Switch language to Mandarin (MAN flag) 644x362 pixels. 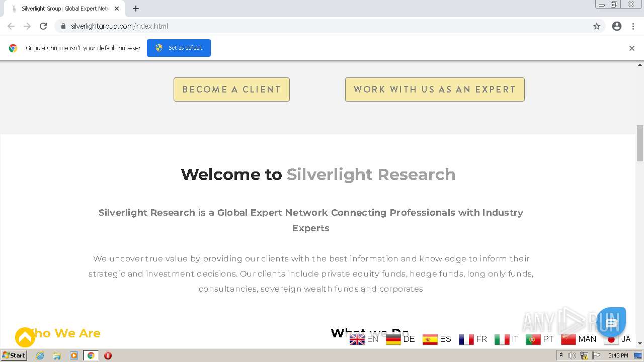(x=579, y=339)
